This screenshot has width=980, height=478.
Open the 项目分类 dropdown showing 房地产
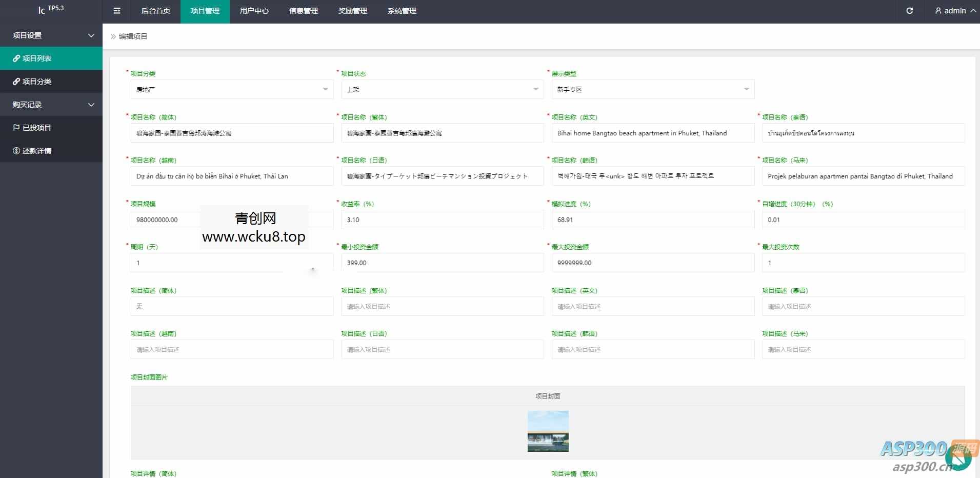click(x=232, y=89)
